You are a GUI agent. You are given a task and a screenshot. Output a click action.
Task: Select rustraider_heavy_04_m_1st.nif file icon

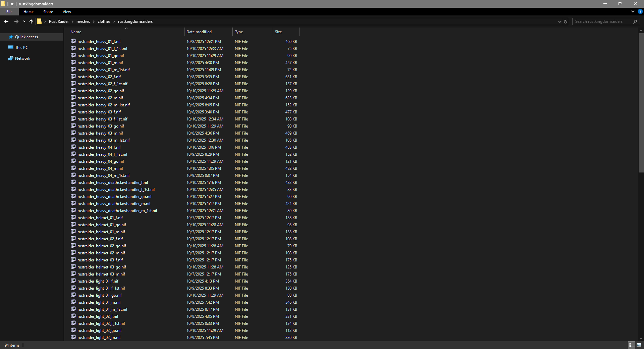coord(73,175)
